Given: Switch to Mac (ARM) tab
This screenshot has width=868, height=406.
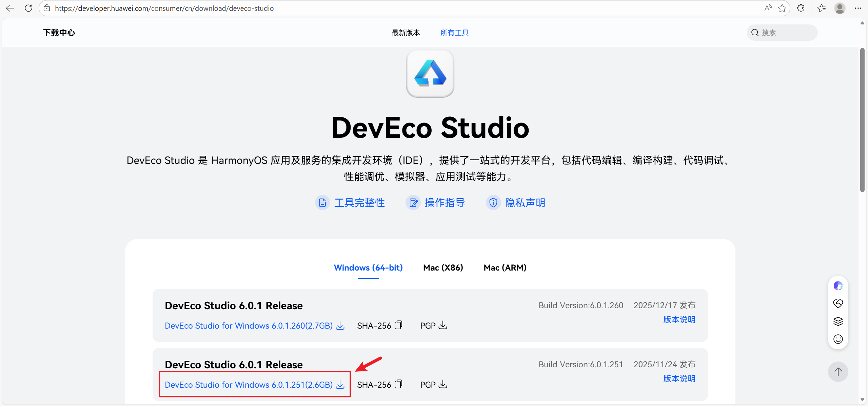Looking at the screenshot, I should [x=505, y=267].
